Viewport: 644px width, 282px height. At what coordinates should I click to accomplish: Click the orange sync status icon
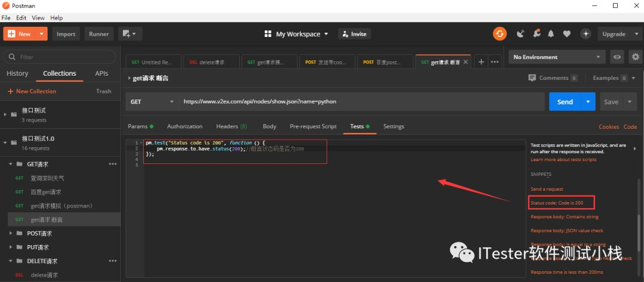(500, 33)
